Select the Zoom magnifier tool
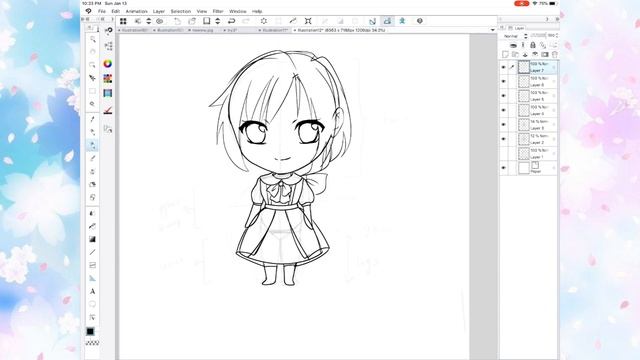 pos(93,39)
